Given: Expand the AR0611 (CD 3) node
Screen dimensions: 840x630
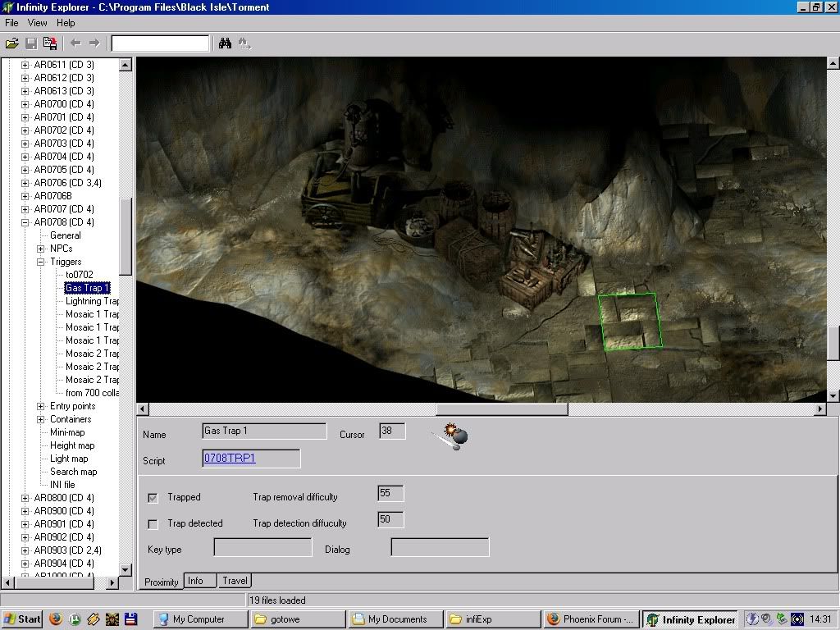Looking at the screenshot, I should pyautogui.click(x=25, y=65).
